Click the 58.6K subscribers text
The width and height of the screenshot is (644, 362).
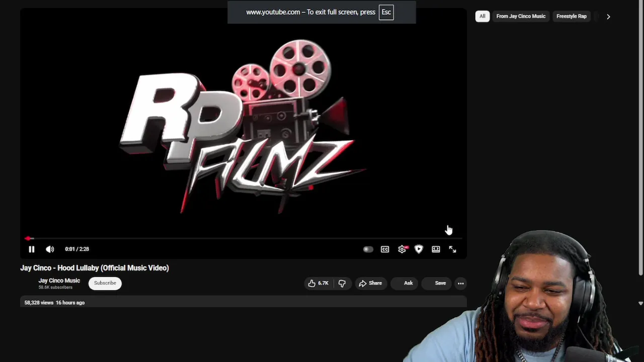[x=55, y=288]
